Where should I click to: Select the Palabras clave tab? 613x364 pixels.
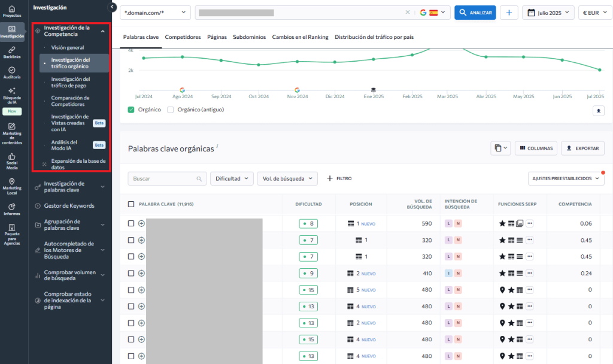click(141, 37)
